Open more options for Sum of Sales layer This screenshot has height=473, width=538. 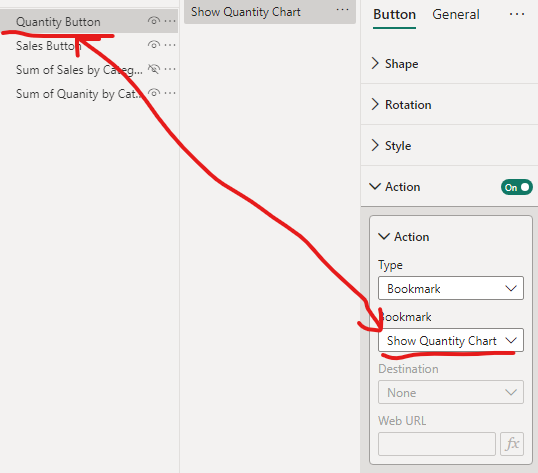[x=170, y=69]
